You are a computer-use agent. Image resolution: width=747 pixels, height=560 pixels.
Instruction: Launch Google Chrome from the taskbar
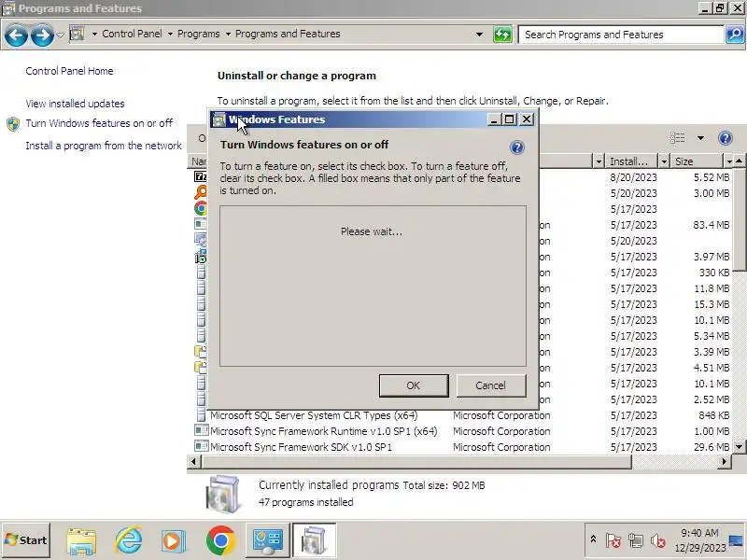click(x=220, y=540)
